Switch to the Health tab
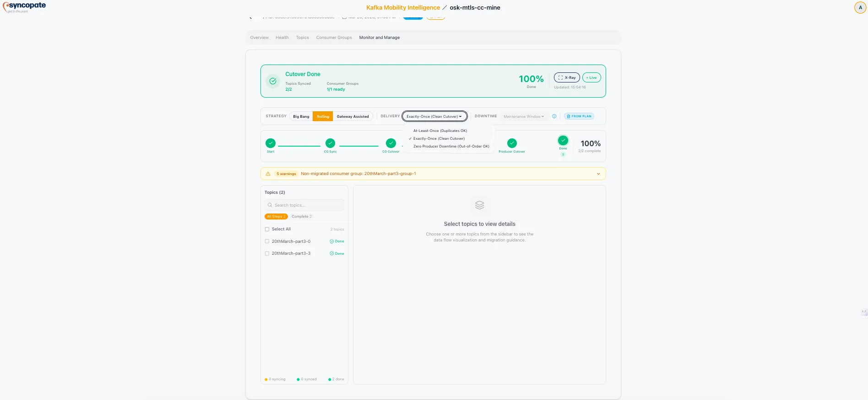Screen dimensions: 868x400 (x=282, y=38)
